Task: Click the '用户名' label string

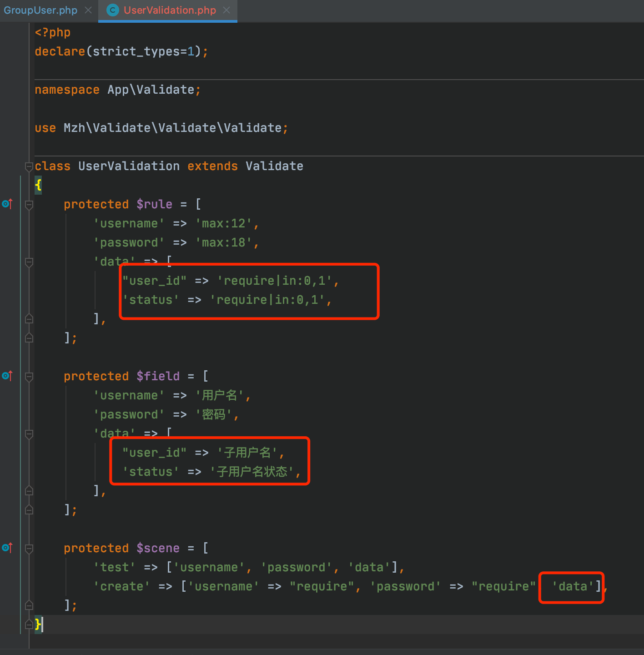Action: coord(220,395)
